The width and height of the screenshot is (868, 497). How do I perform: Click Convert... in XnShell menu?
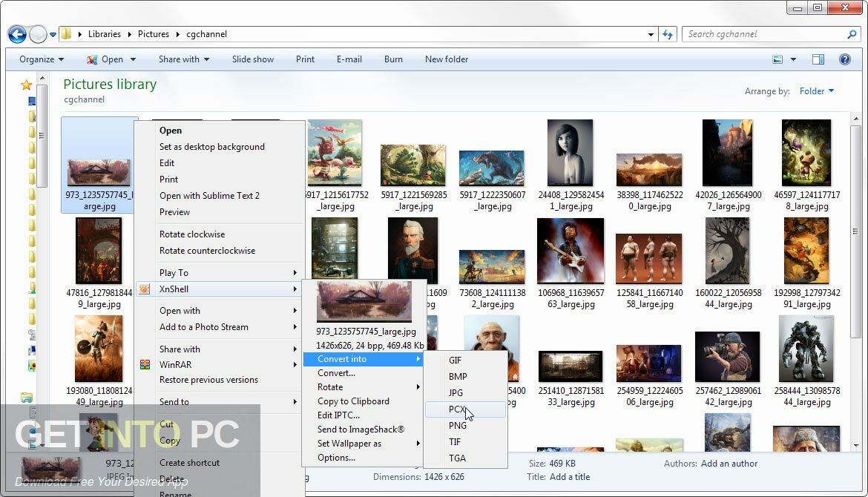pyautogui.click(x=336, y=373)
